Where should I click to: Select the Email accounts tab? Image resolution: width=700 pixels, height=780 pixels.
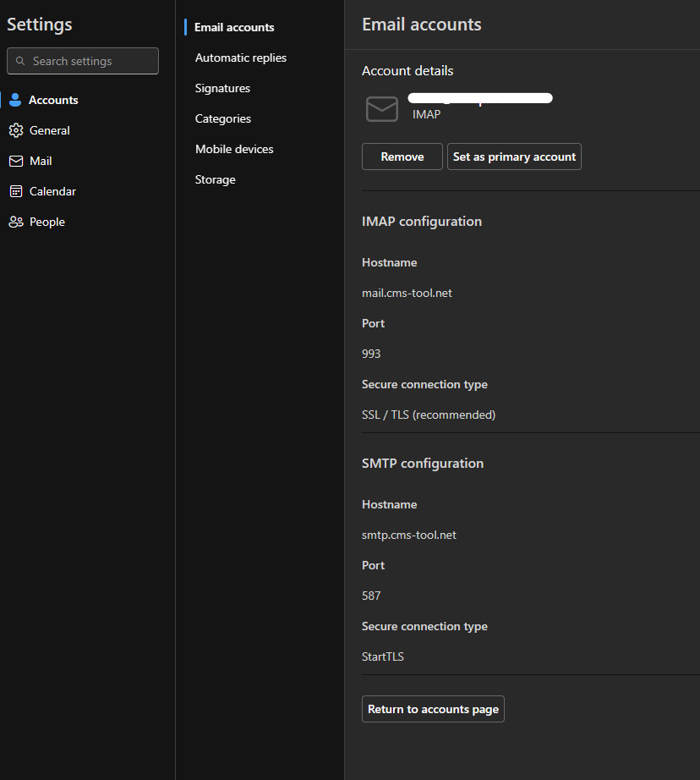pos(234,27)
